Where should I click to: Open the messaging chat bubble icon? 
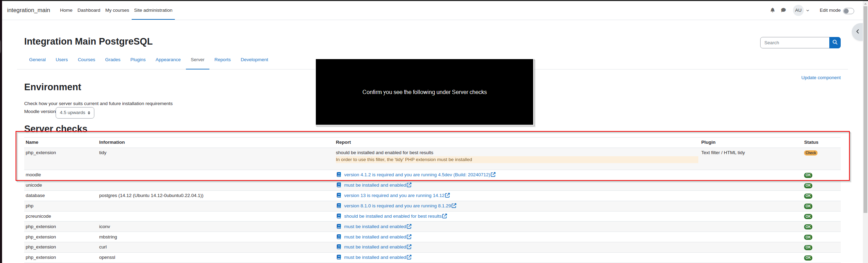783,10
